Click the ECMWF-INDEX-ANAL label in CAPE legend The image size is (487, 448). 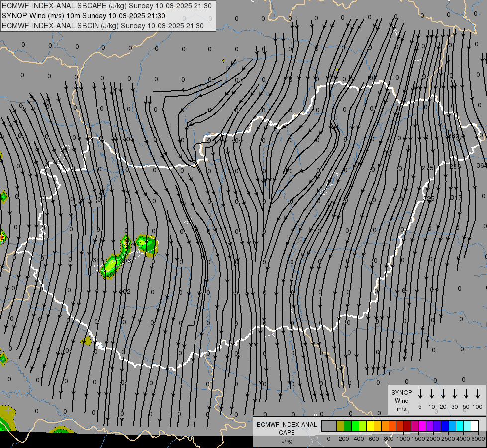[287, 425]
